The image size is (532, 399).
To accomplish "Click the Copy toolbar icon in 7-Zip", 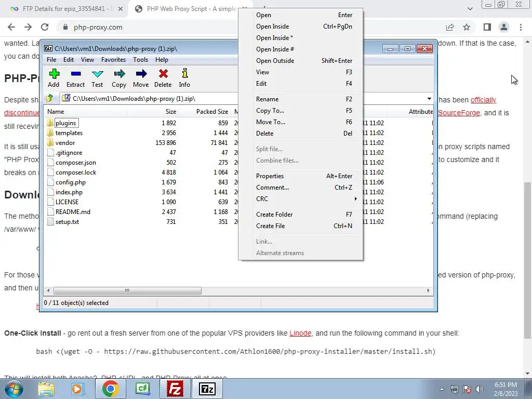I will click(119, 78).
